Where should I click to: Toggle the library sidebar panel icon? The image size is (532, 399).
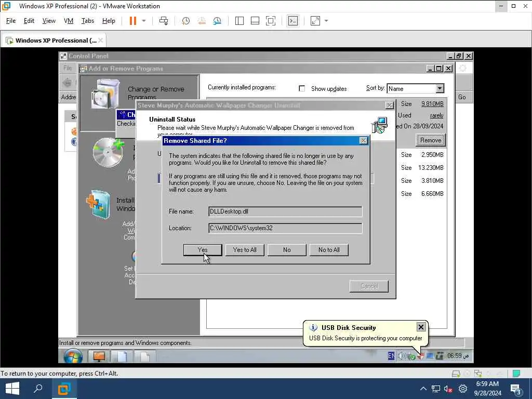point(239,21)
